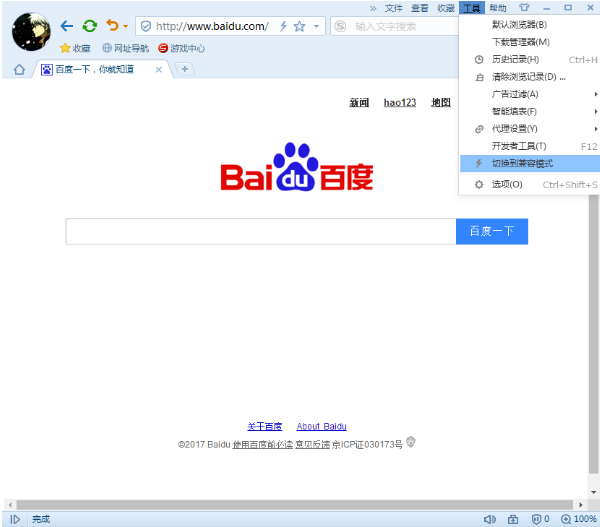Open a new tab with plus button
Image resolution: width=600 pixels, height=527 pixels.
(x=185, y=69)
